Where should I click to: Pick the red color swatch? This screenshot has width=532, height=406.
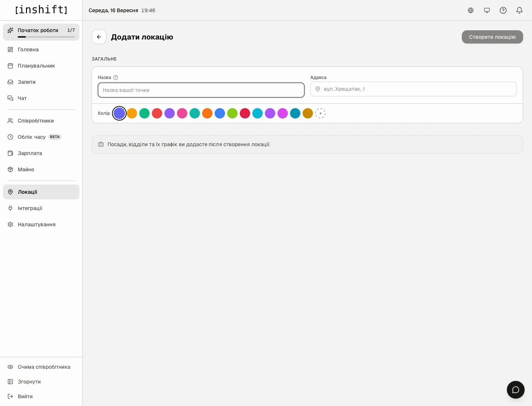157,113
